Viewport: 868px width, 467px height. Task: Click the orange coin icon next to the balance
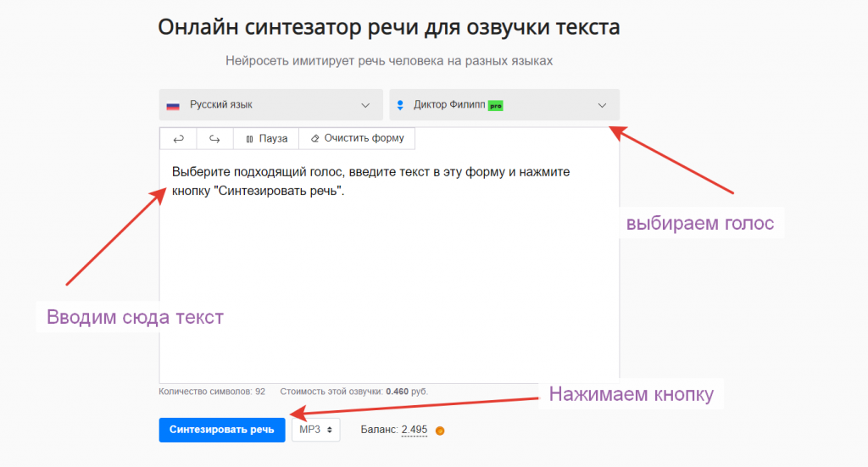pyautogui.click(x=440, y=431)
